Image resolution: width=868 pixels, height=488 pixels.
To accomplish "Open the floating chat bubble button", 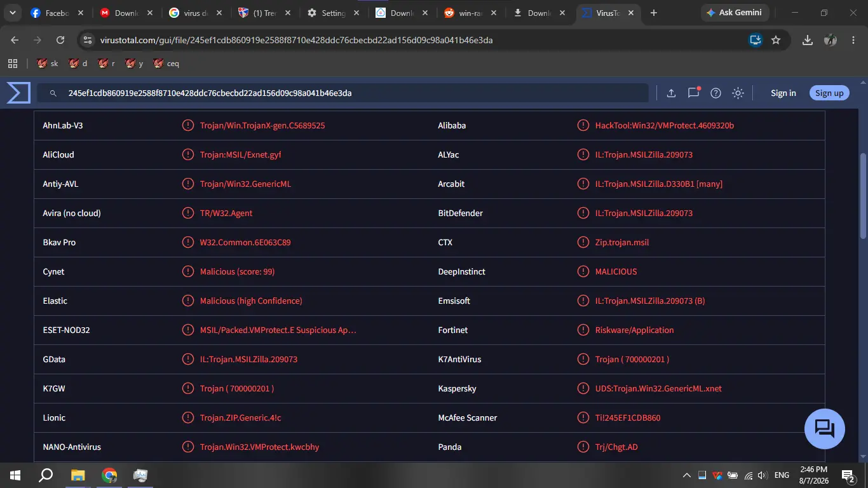I will coord(824,429).
